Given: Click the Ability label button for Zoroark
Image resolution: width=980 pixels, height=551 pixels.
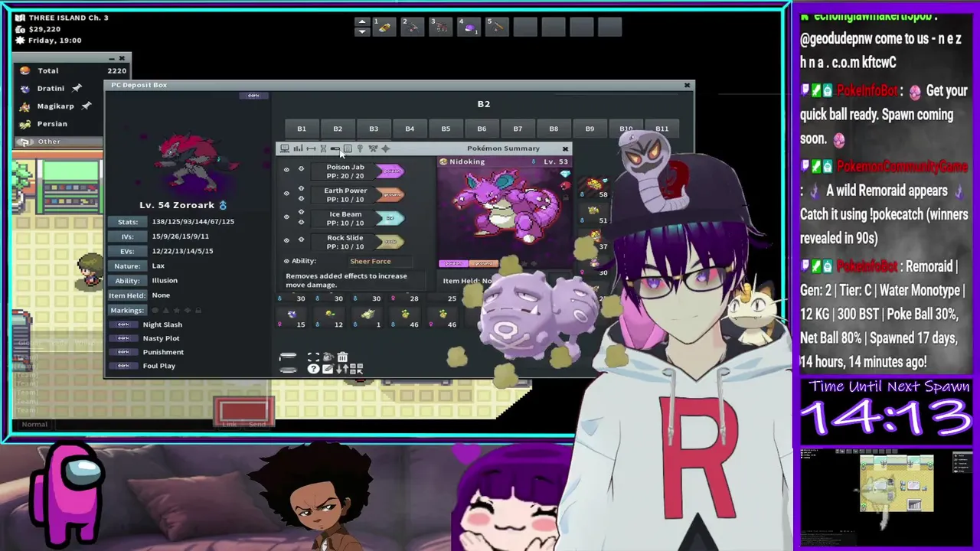Looking at the screenshot, I should 127,281.
